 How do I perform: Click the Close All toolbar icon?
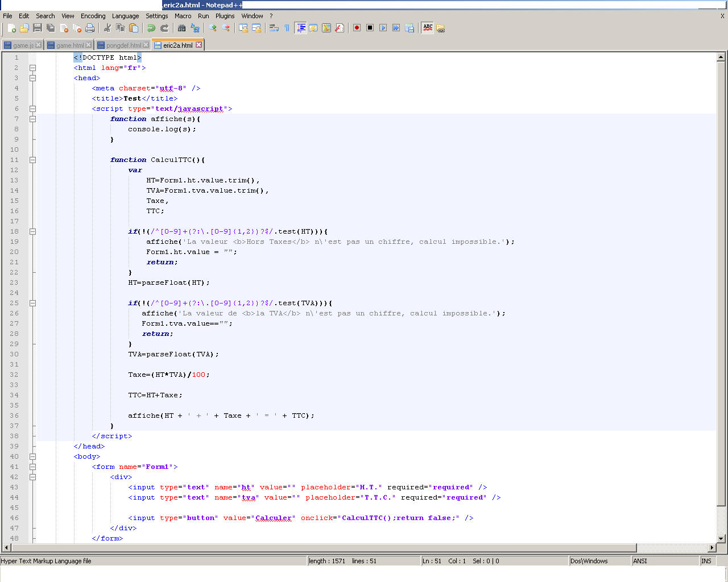pos(77,28)
